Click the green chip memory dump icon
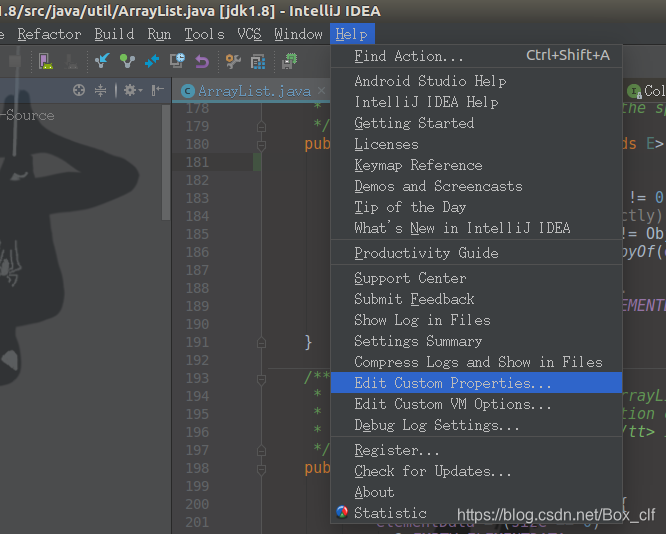666x534 pixels. coord(290,61)
